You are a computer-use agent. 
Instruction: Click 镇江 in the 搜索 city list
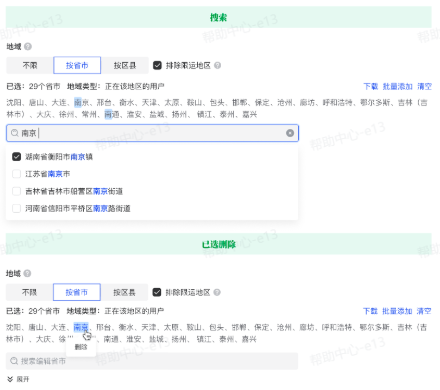coord(204,115)
